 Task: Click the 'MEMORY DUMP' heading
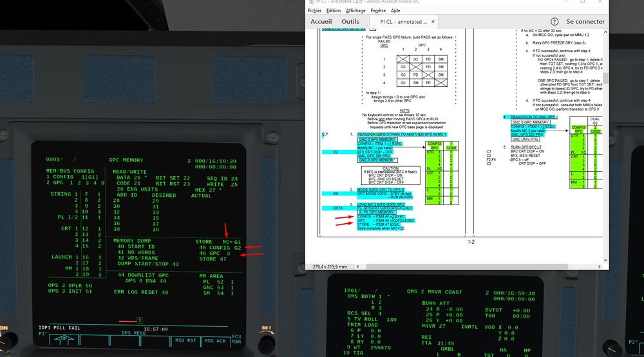pos(132,241)
